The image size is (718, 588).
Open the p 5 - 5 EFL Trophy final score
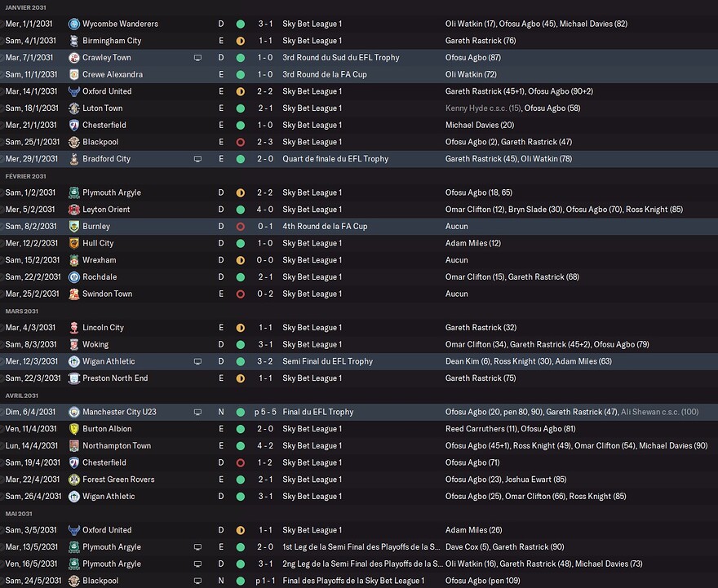tap(265, 412)
